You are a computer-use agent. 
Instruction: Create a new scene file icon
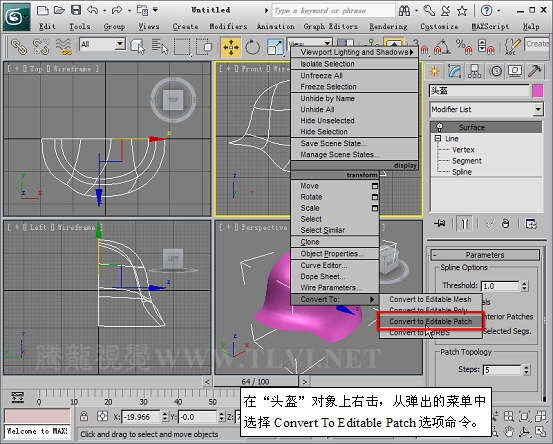43,10
